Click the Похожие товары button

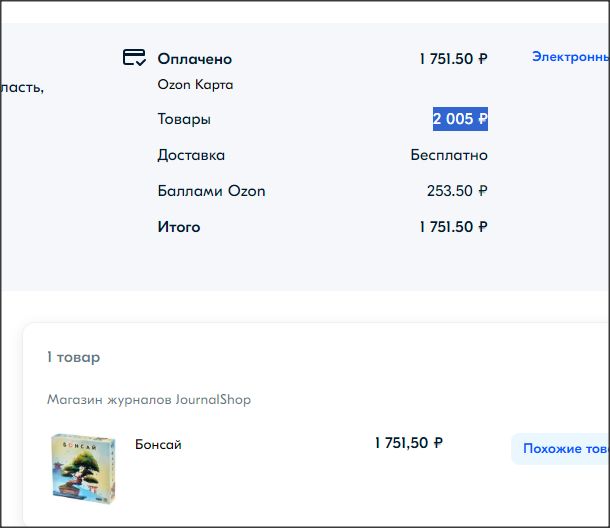[x=564, y=449]
